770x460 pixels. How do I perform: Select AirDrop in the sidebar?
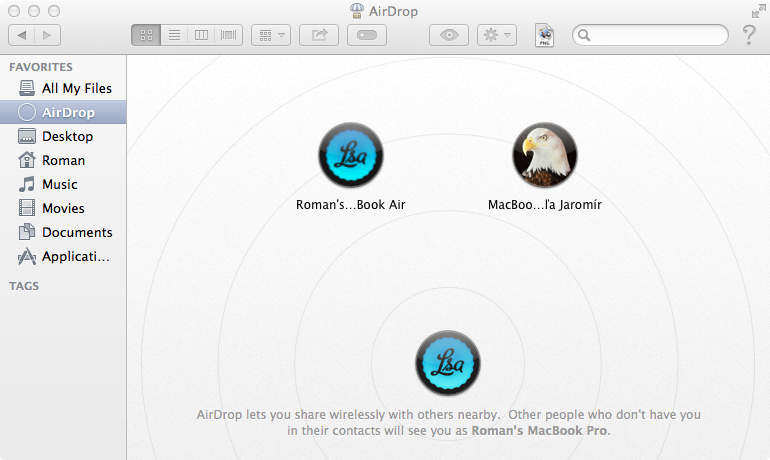click(x=63, y=112)
